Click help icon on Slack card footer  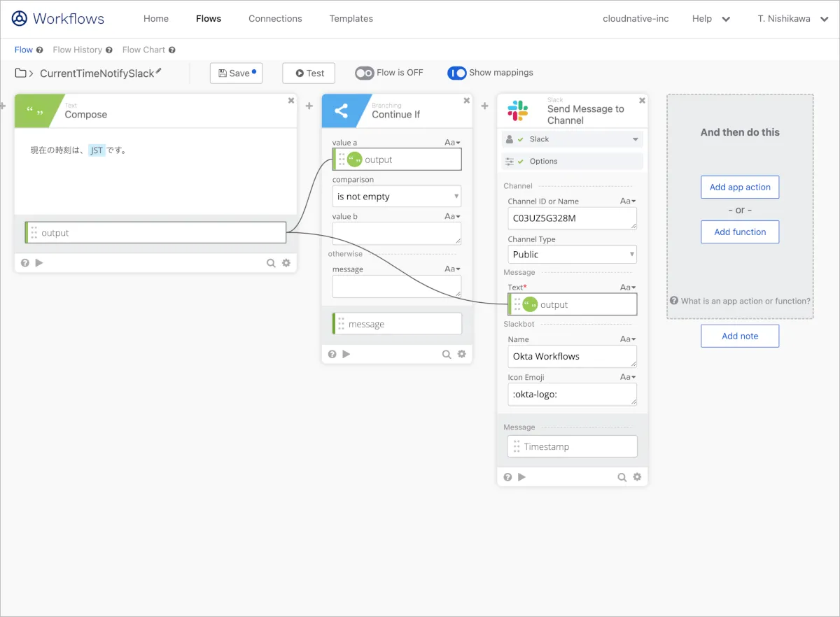tap(507, 477)
